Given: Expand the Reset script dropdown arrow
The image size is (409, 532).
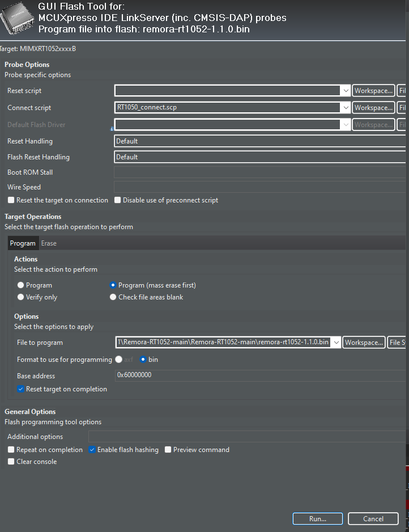Looking at the screenshot, I should 346,91.
